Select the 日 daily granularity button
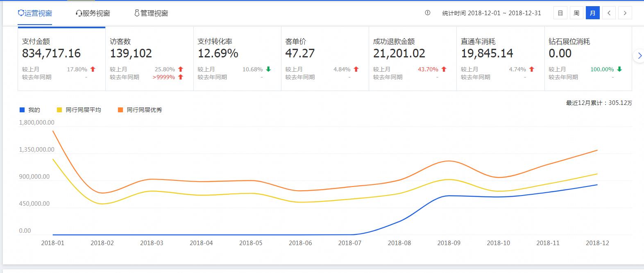 tap(560, 13)
